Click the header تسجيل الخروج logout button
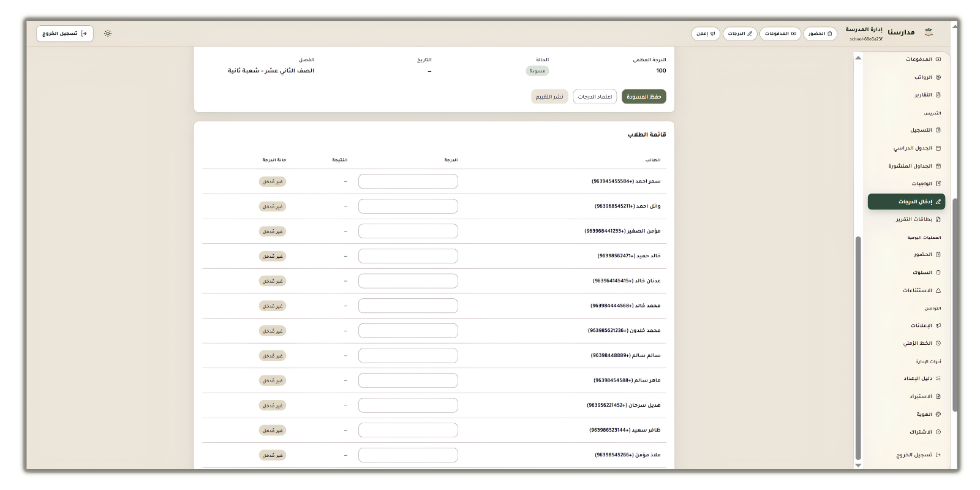The height and width of the screenshot is (490, 980). [x=65, y=34]
